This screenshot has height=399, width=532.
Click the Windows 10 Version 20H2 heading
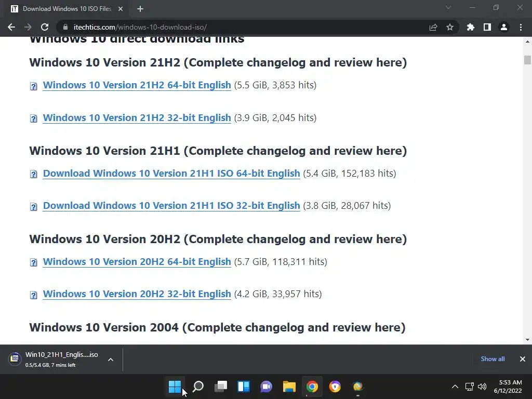pos(218,239)
